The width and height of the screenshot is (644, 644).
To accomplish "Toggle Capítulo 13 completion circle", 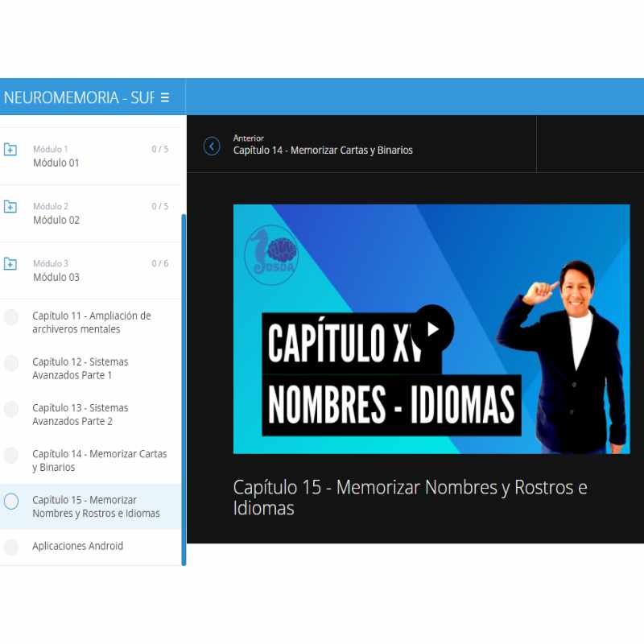I will pos(11,410).
